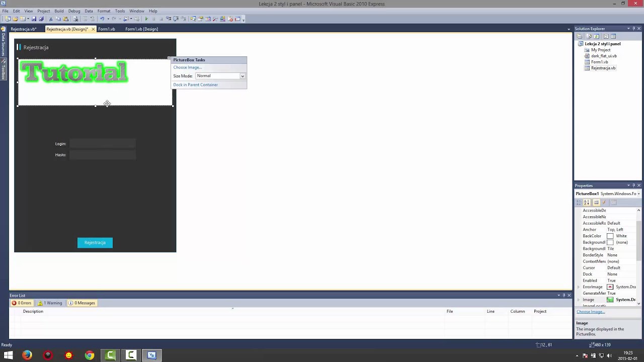Click Dock in Parent Container link
This screenshot has height=362, width=644.
click(x=195, y=85)
